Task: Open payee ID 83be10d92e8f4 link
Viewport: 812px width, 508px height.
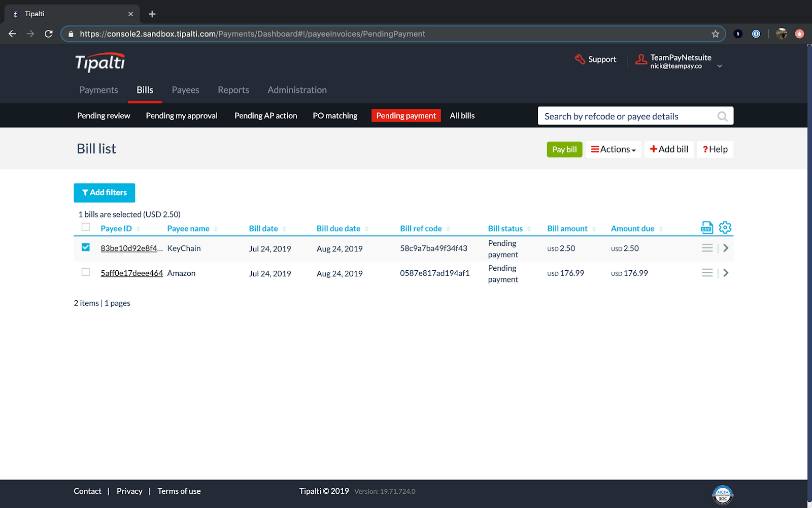Action: (x=131, y=248)
